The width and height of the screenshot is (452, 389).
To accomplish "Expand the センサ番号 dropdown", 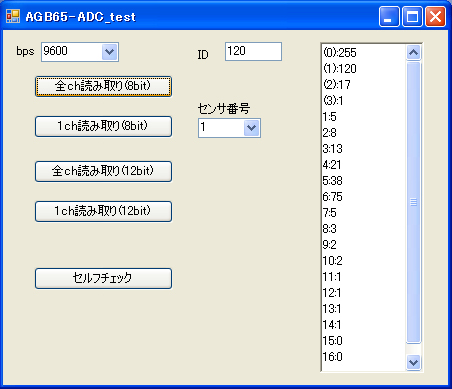I will (251, 128).
